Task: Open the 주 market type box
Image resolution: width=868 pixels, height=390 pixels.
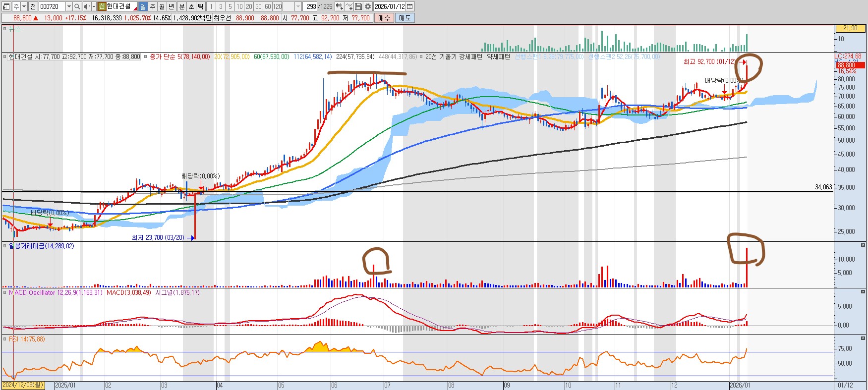Action: tap(16, 6)
